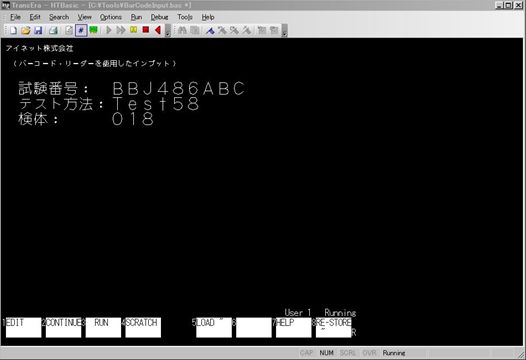Image resolution: width=526 pixels, height=360 pixels.
Task: Click the Save floppy disk icon
Action: pyautogui.click(x=38, y=31)
